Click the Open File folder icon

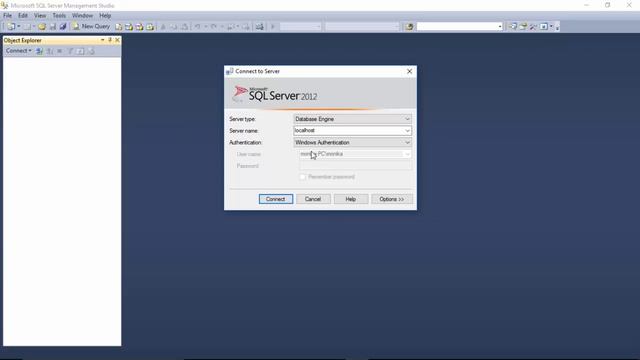point(42,27)
